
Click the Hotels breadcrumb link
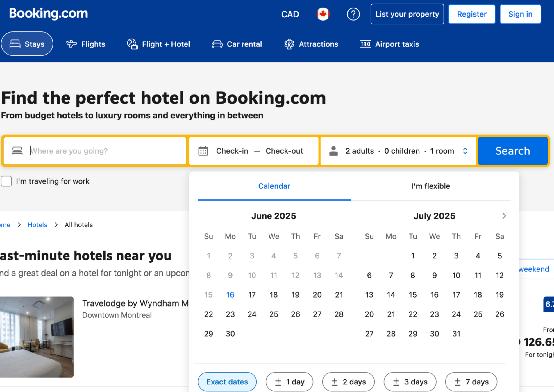click(x=37, y=225)
